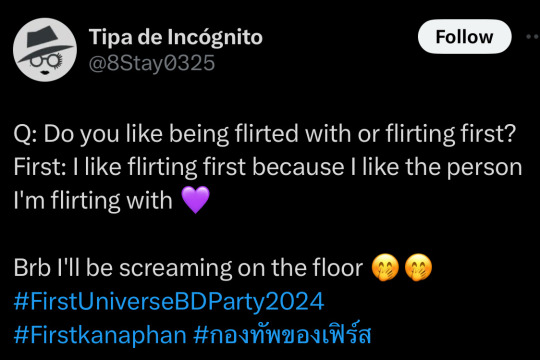The image size is (540, 360).
Task: Click the 'Brb I'll be screaming' sentence
Action: click(x=188, y=268)
